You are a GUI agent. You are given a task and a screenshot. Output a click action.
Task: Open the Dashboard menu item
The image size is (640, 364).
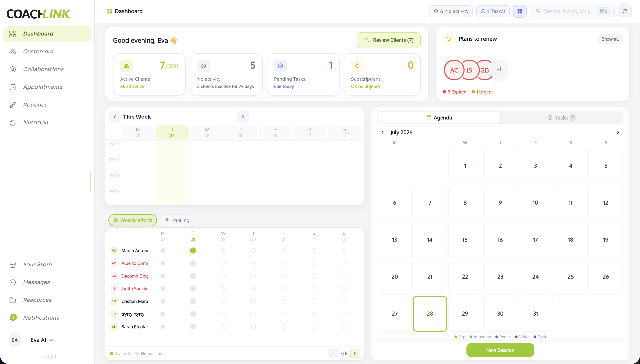[x=47, y=34]
